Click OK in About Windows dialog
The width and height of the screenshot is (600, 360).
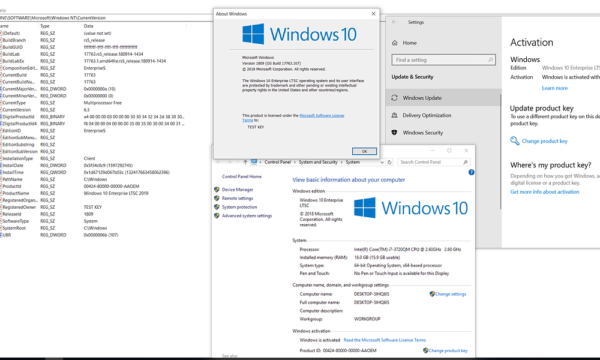[364, 151]
